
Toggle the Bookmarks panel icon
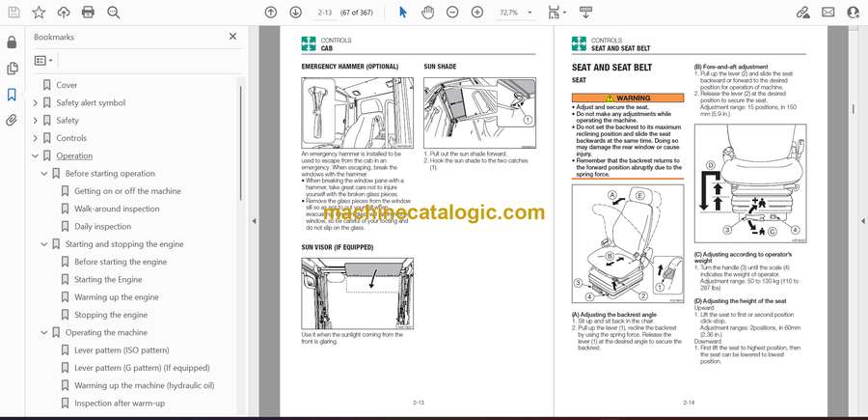[12, 95]
